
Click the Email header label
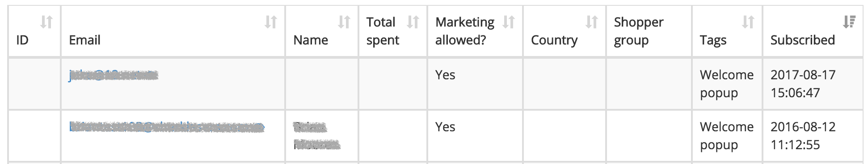coord(84,40)
